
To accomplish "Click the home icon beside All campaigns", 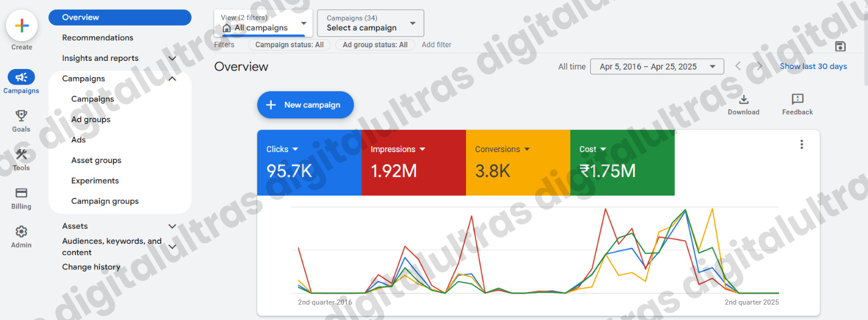I will coord(227,28).
